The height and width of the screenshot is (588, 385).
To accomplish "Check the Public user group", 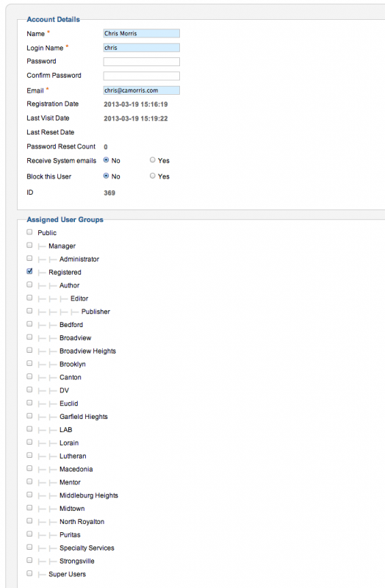I will [29, 232].
